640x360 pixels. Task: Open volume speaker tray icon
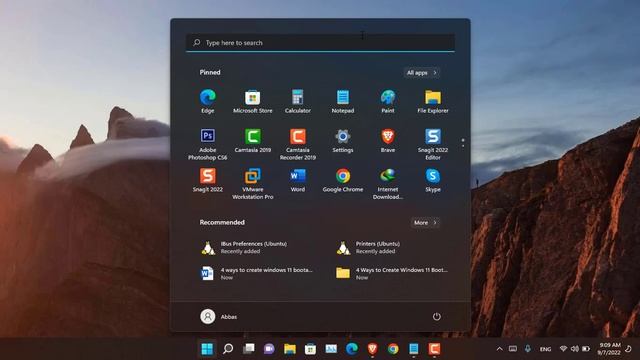point(575,349)
